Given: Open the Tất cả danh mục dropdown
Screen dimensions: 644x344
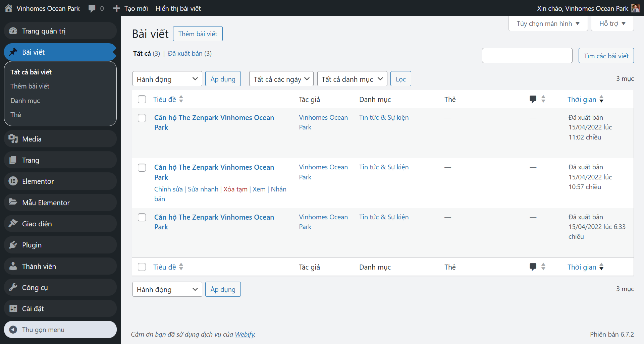Looking at the screenshot, I should coord(352,79).
